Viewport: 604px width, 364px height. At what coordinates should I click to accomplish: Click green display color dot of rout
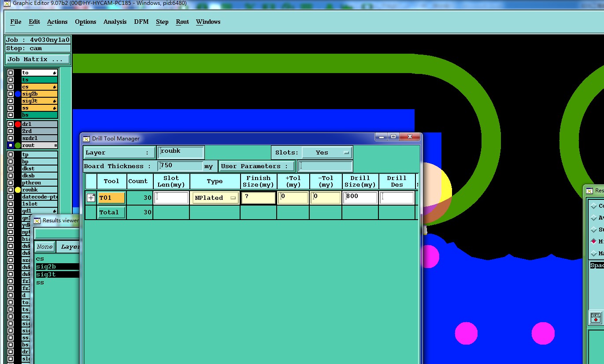click(x=18, y=145)
